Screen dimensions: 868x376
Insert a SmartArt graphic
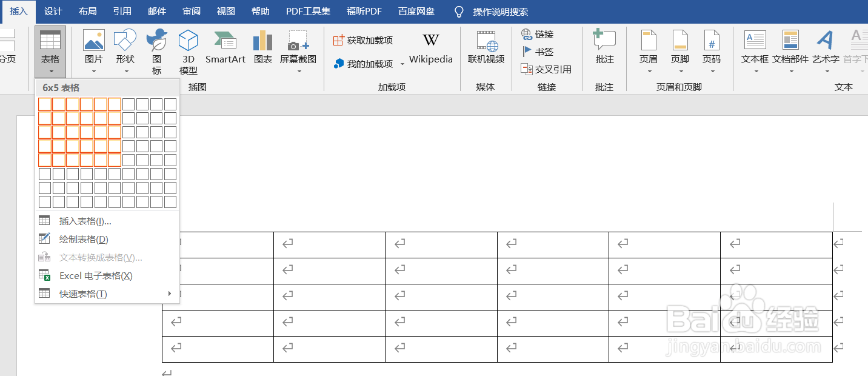click(x=225, y=49)
